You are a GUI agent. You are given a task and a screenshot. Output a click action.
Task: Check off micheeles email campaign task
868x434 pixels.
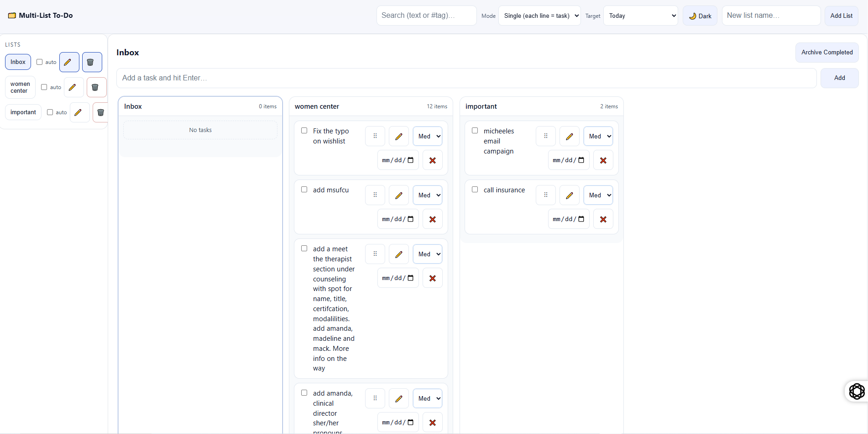point(475,131)
